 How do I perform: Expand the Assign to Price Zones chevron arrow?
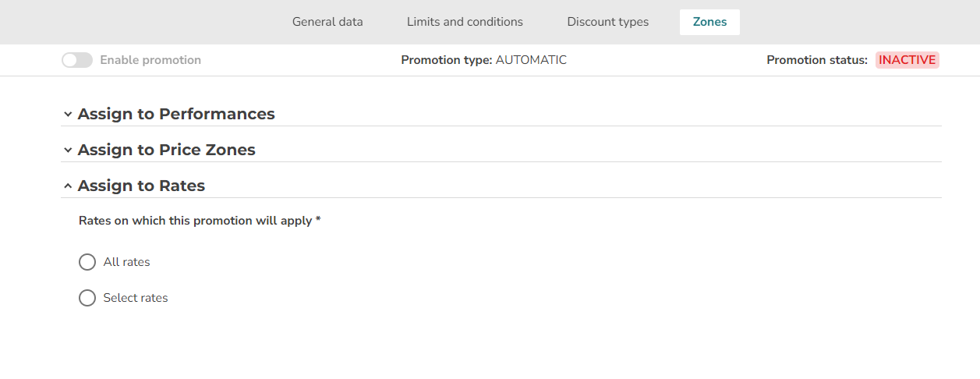point(68,151)
